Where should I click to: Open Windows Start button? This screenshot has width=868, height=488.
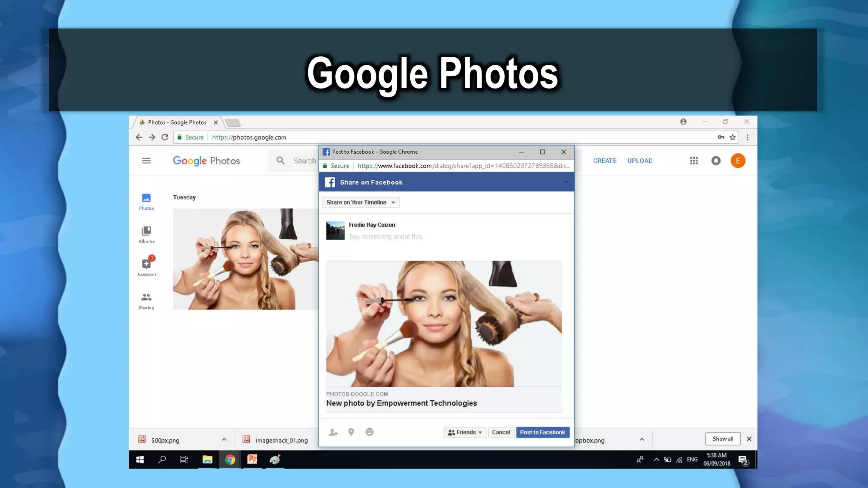(x=140, y=460)
